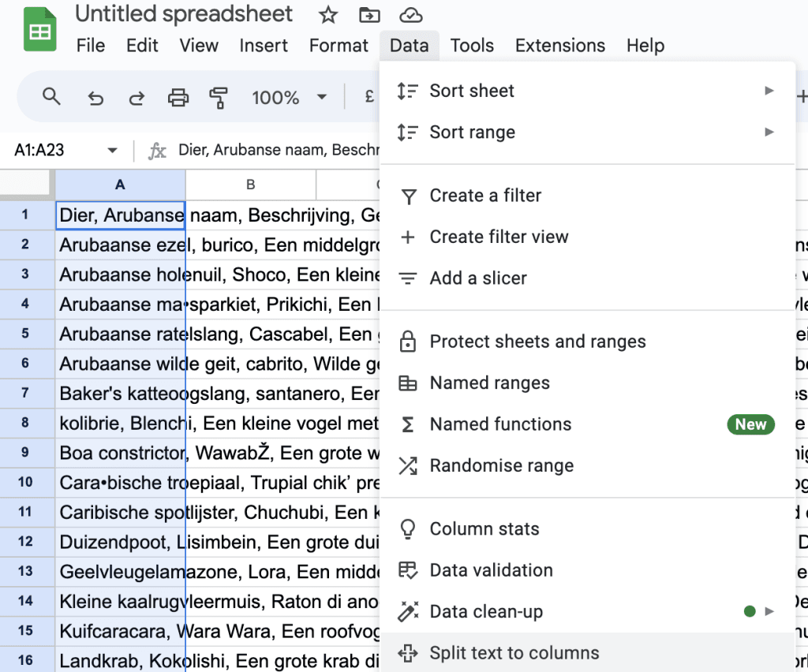Open the Extensions menu
Image resolution: width=808 pixels, height=672 pixels.
[x=559, y=46]
